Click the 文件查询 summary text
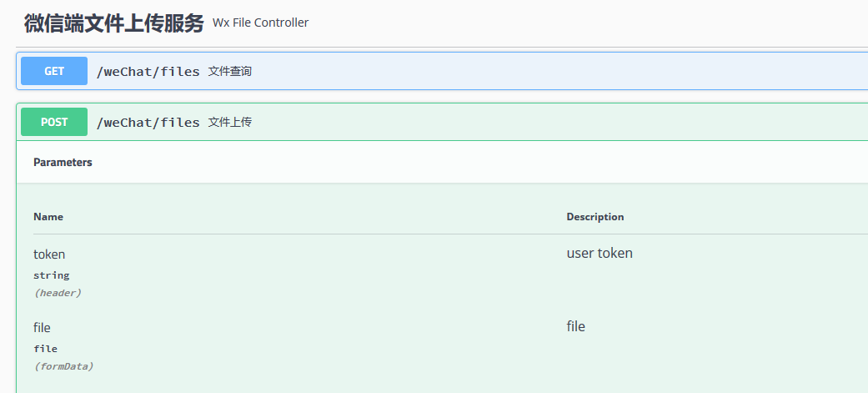Viewport: 868px width, 393px height. tap(230, 72)
